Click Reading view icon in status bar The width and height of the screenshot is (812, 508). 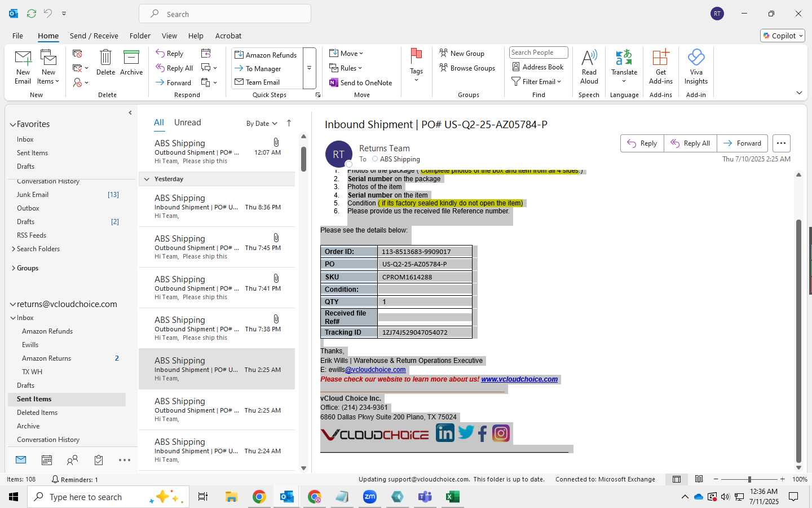pos(699,479)
